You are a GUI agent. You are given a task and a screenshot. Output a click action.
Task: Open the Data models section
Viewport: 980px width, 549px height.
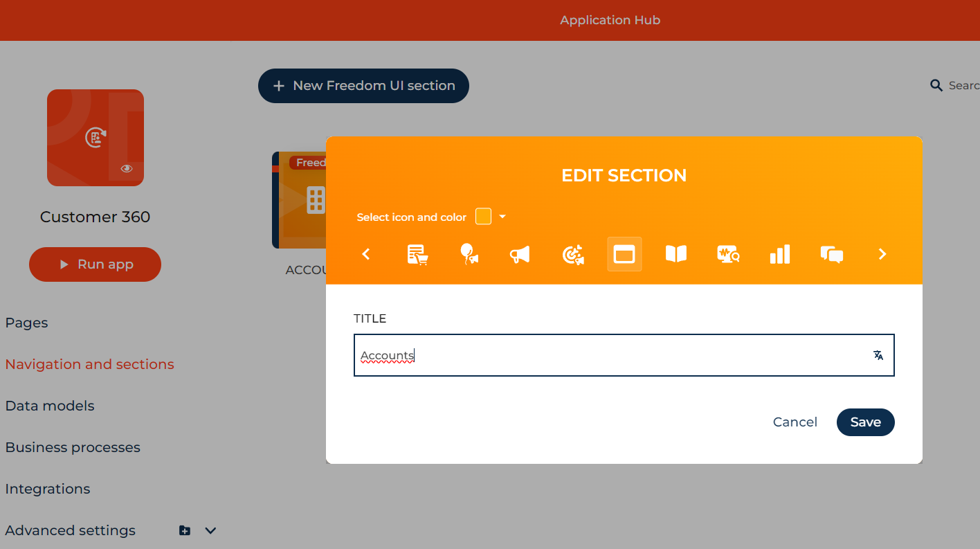coord(50,406)
